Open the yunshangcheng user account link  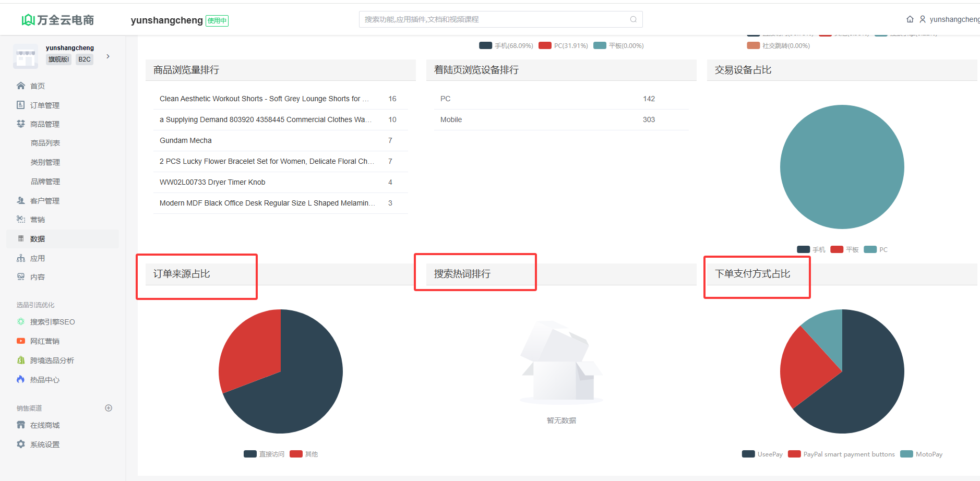950,19
